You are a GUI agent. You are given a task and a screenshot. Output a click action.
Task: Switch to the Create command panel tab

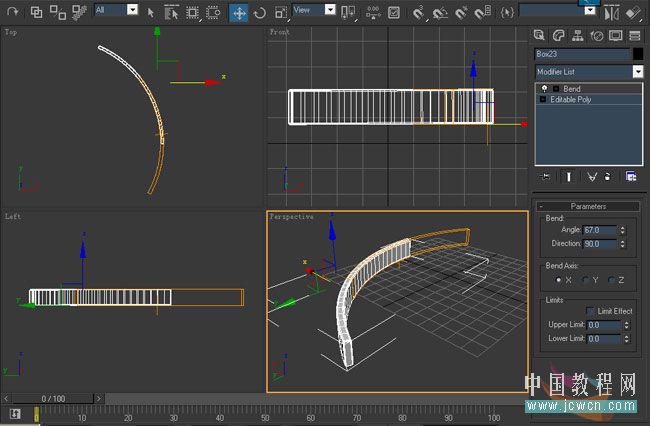click(539, 35)
